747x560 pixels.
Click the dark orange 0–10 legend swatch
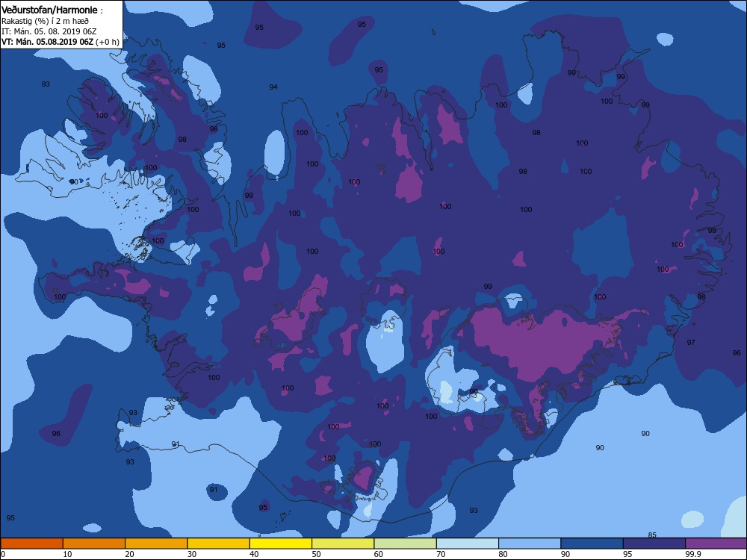(x=31, y=544)
